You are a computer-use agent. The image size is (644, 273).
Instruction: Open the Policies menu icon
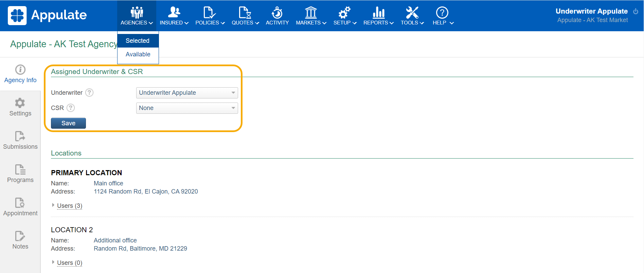(x=209, y=13)
